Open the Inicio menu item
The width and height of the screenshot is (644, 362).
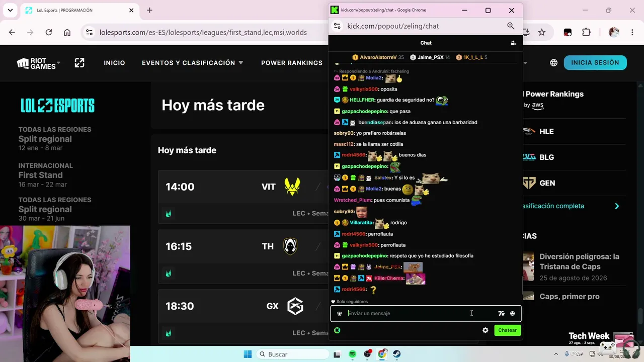[x=114, y=63]
